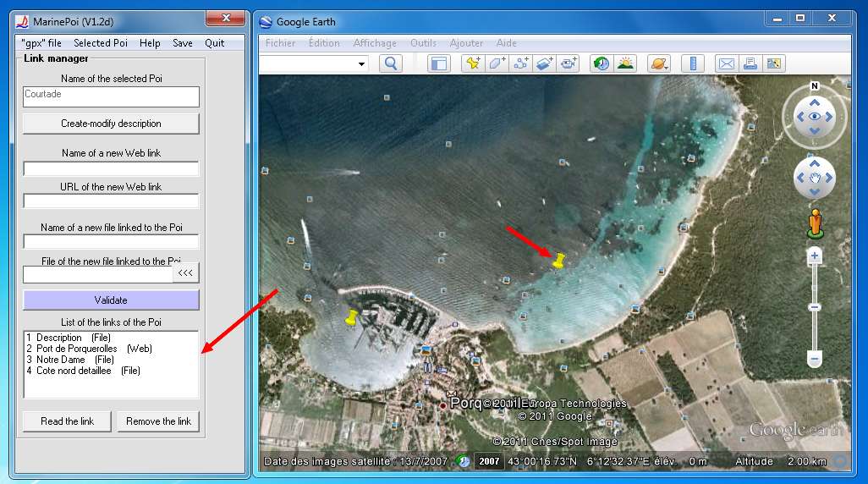Open the Aide menu in Google Earth
This screenshot has height=484, width=868.
506,43
